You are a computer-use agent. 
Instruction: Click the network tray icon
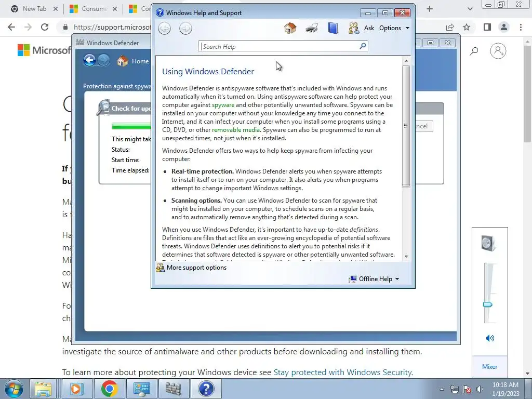[x=454, y=389]
